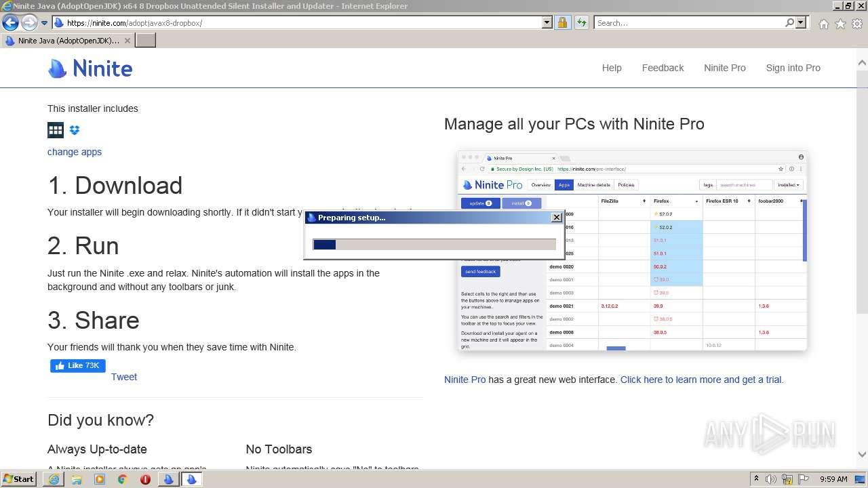
Task: Click the change apps link
Action: pyautogui.click(x=75, y=152)
